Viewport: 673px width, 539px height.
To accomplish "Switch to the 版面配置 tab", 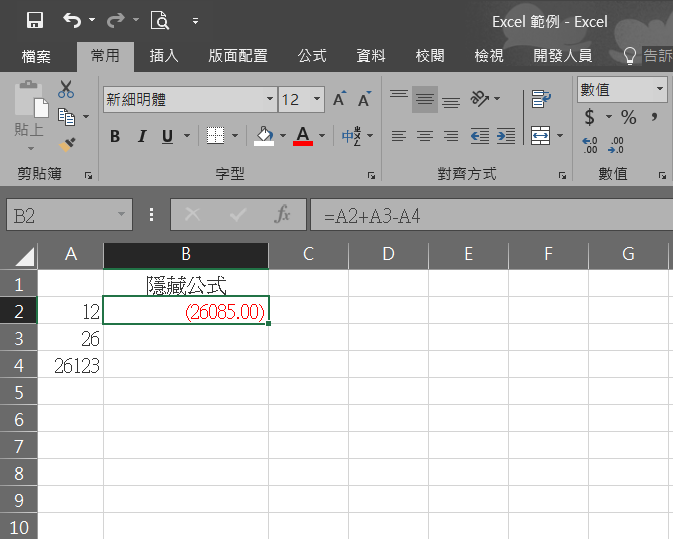I will (x=238, y=56).
